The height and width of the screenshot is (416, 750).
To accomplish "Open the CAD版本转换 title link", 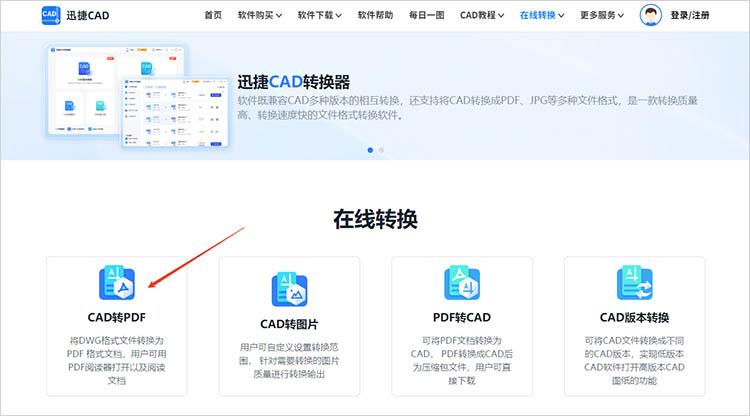I will [x=634, y=317].
